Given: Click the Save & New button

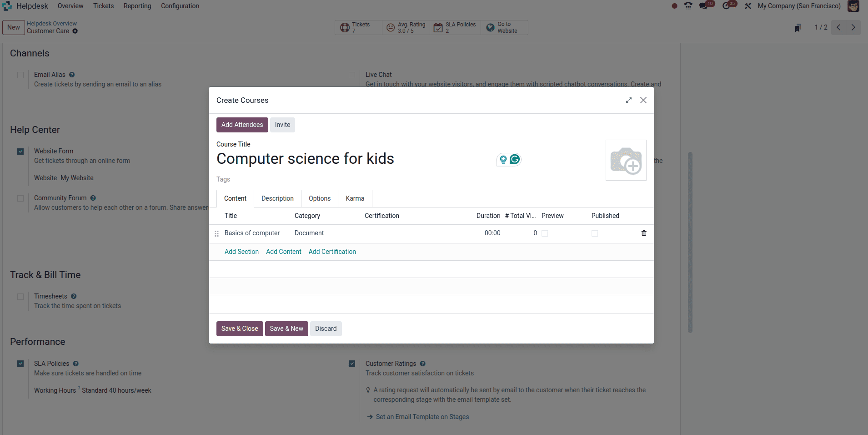Looking at the screenshot, I should coord(286,329).
